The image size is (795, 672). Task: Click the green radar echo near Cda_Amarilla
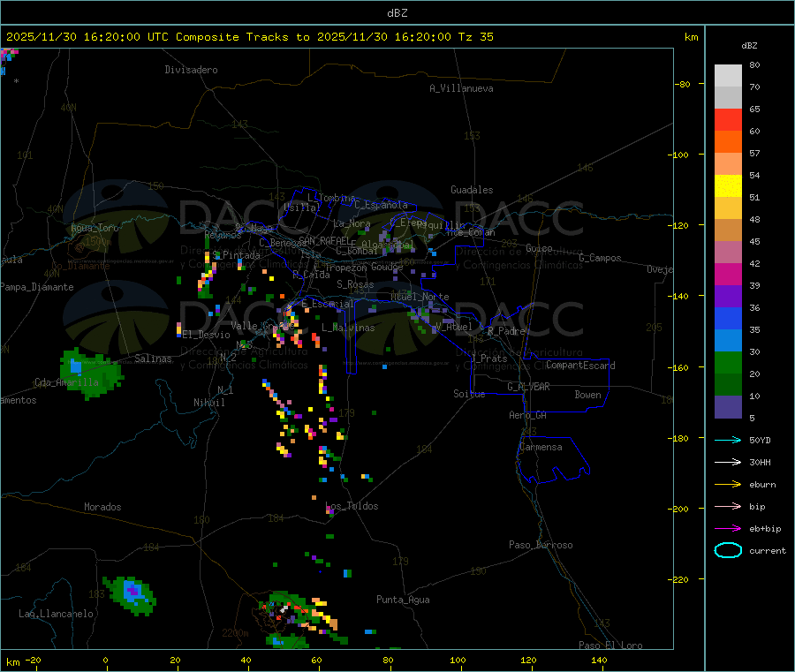(x=90, y=374)
